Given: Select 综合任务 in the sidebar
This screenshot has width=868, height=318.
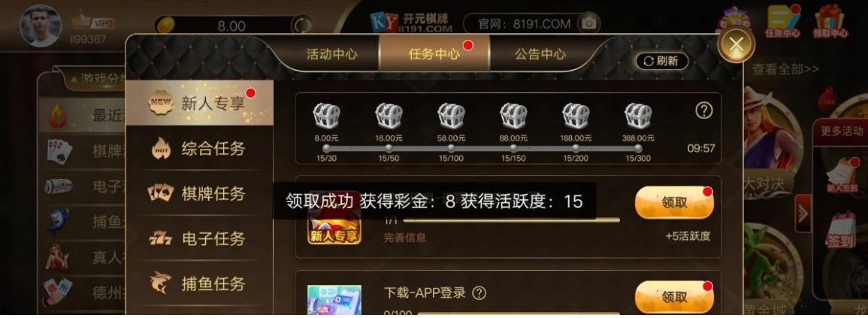Looking at the screenshot, I should coord(199,148).
